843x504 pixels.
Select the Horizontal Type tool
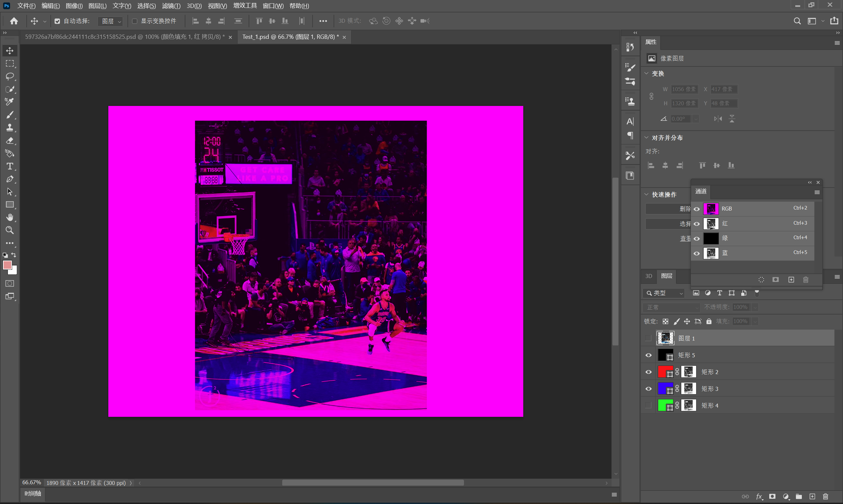[x=10, y=166]
